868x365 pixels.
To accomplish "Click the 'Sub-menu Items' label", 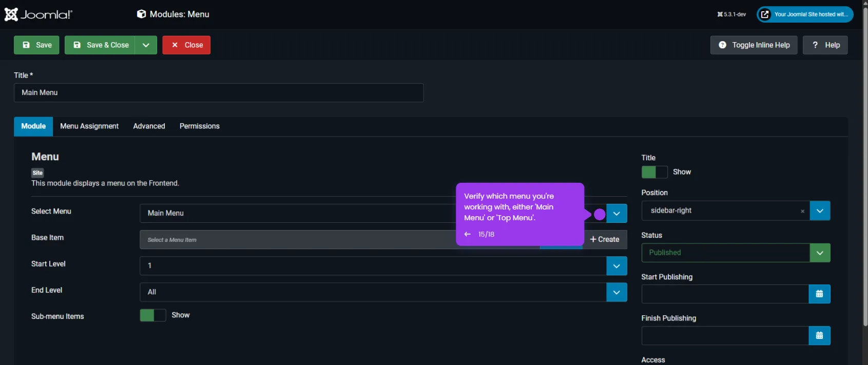I will pos(57,317).
